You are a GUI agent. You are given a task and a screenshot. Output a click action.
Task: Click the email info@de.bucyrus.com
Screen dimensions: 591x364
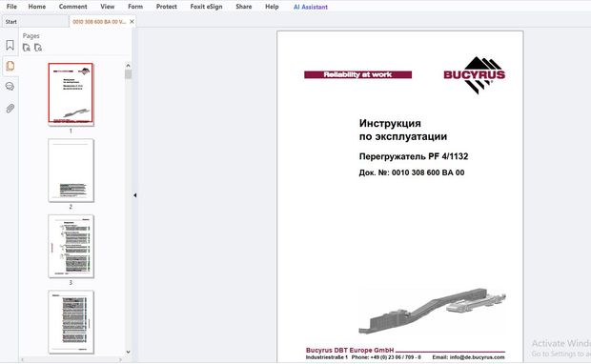(x=477, y=356)
